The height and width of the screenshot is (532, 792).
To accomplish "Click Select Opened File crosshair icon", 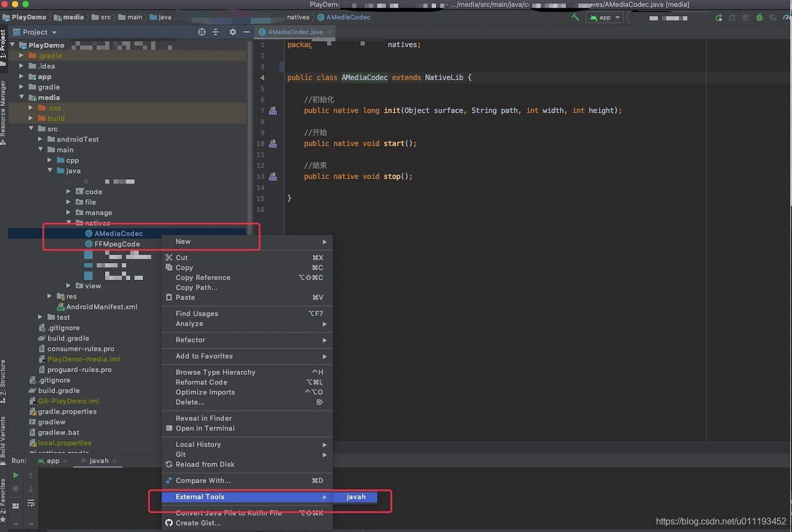I will click(201, 32).
